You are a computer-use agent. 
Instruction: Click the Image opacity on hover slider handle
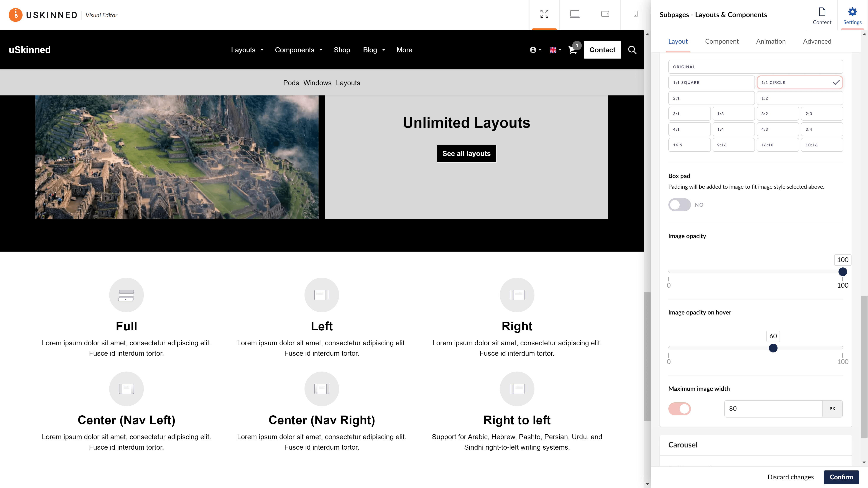pos(773,348)
